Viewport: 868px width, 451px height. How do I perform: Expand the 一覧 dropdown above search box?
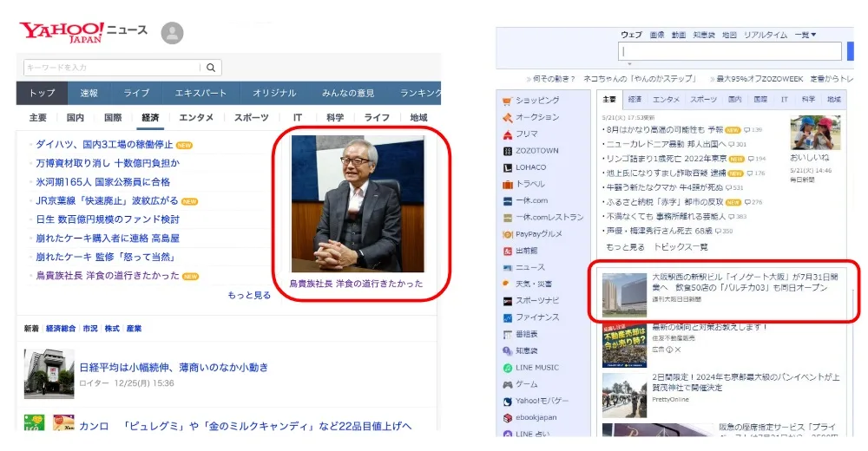pos(805,35)
